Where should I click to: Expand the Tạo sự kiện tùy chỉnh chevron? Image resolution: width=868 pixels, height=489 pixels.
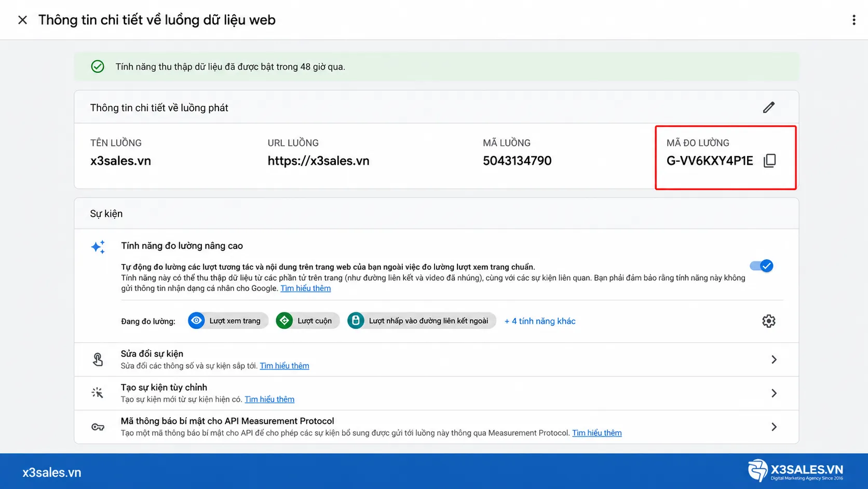774,393
